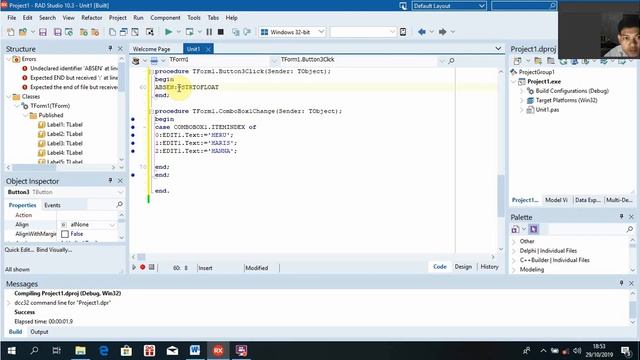Pause the running program
Viewport: 640px width, 360px height.
coord(209,32)
